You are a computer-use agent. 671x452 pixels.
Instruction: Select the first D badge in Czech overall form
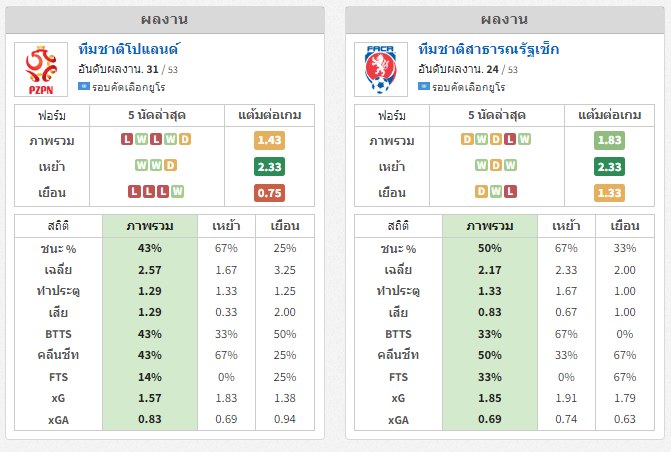[x=467, y=139]
